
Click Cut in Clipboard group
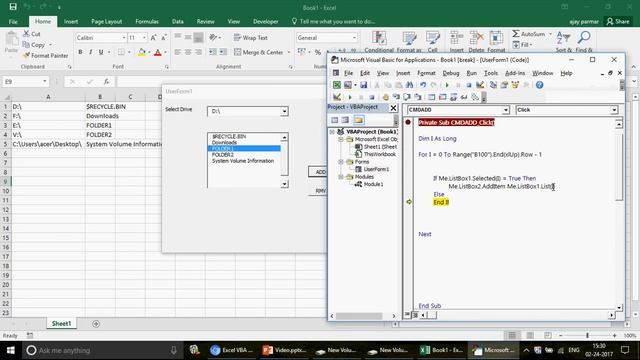[x=32, y=34]
